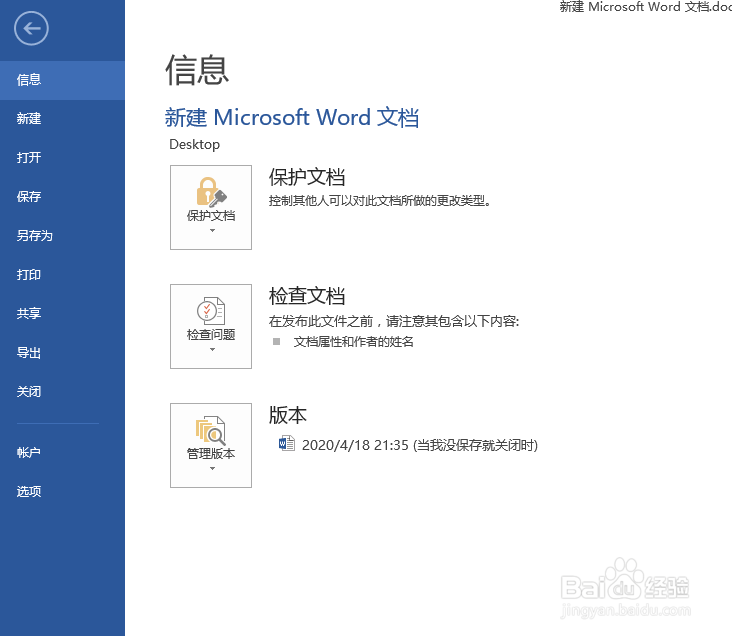Click the lock and key Protect Document icon
Viewport: 732px width, 636px height.
click(211, 192)
